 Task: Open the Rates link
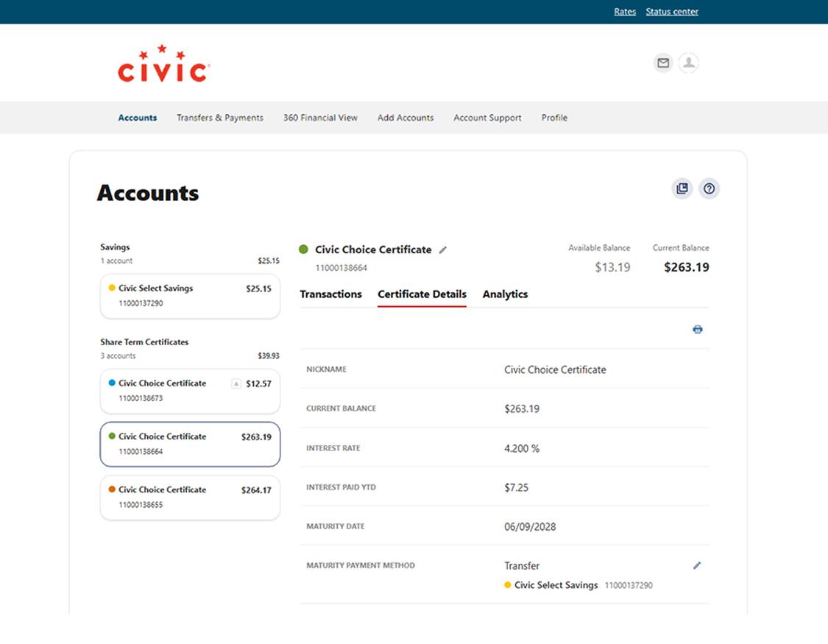tap(624, 11)
